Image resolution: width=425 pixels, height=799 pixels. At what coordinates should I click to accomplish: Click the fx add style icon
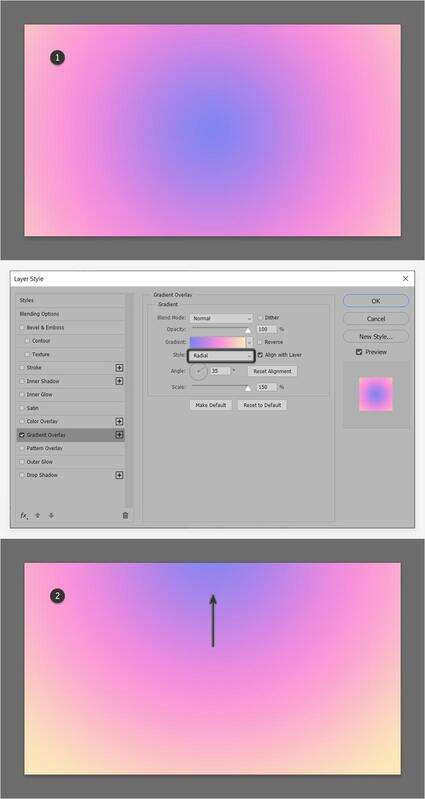[x=24, y=516]
